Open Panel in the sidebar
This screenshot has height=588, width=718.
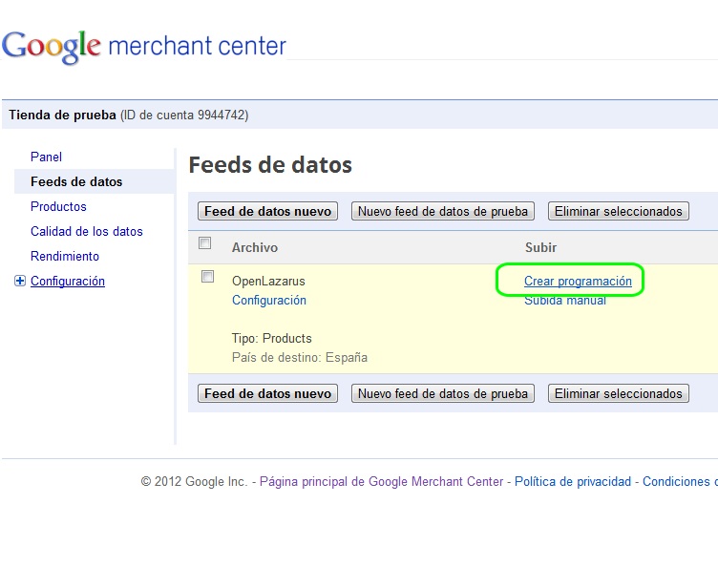pyautogui.click(x=46, y=157)
